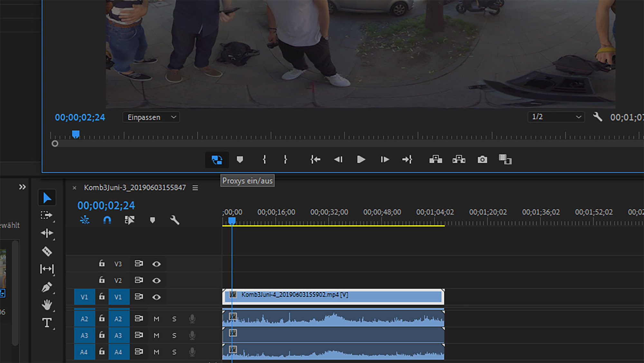This screenshot has height=363, width=644.
Task: Mute audio track A2
Action: (x=156, y=319)
